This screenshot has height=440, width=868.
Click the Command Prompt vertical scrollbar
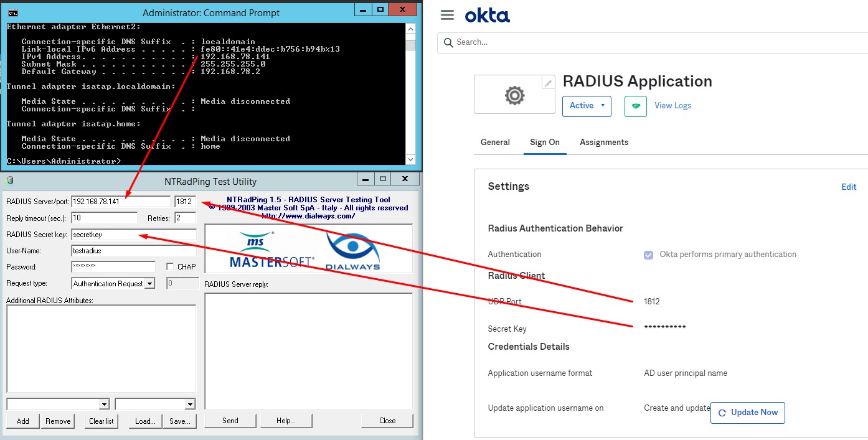pos(410,93)
